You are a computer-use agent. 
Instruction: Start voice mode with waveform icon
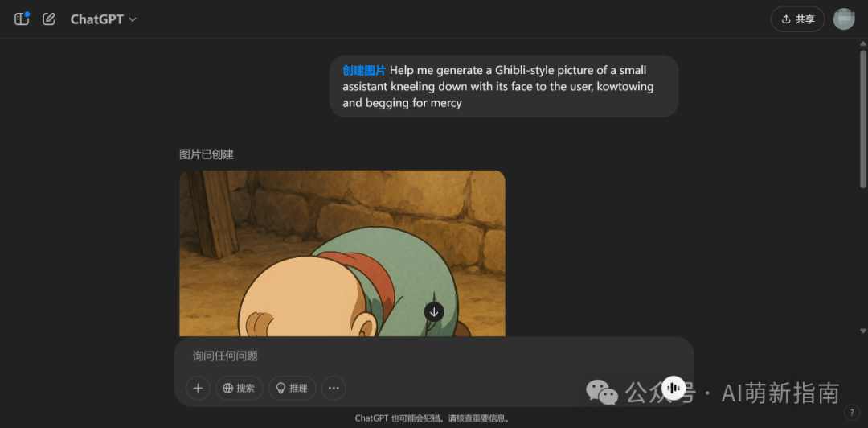(x=674, y=388)
